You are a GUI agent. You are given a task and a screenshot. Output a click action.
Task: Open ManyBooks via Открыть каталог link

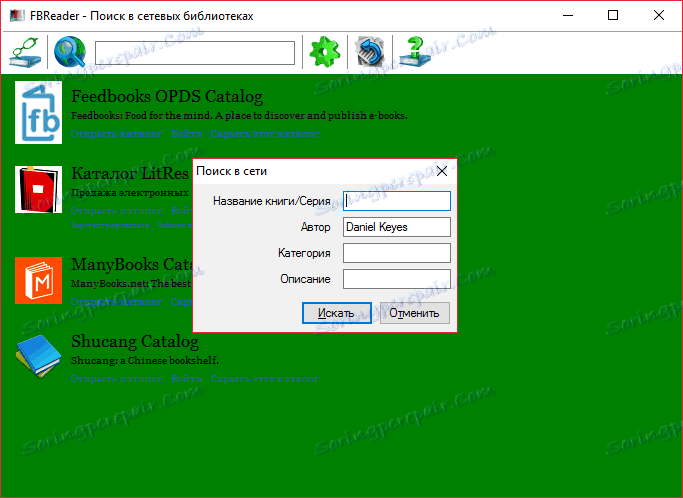117,302
